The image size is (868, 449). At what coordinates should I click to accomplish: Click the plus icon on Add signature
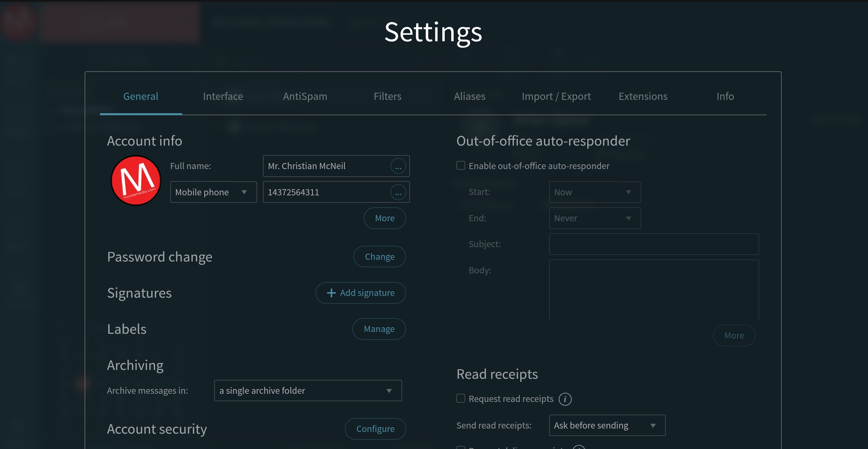(330, 293)
